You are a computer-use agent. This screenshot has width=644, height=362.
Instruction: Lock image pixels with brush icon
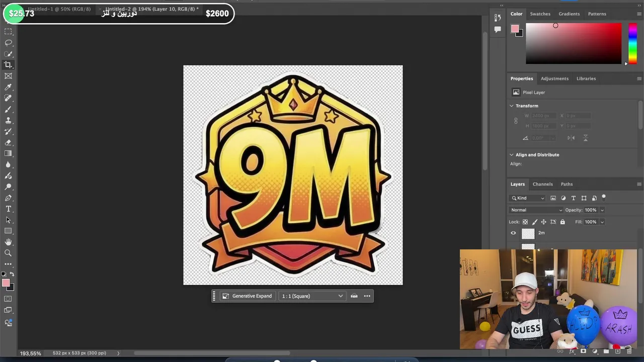point(534,222)
